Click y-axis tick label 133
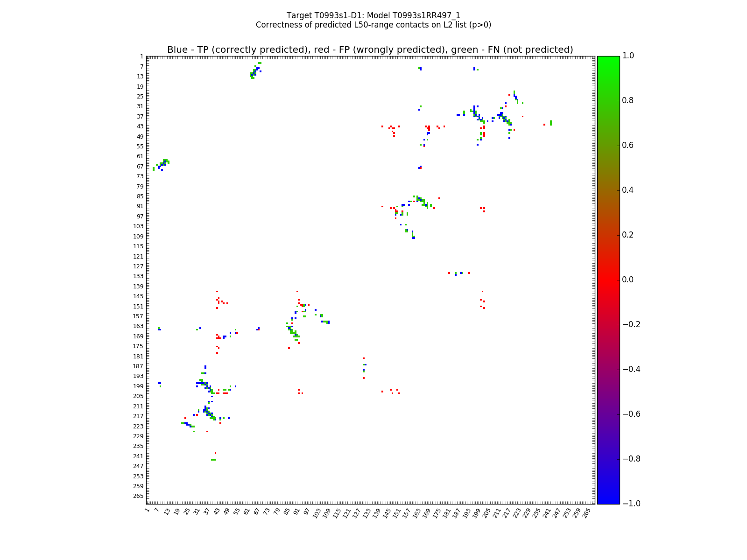The width and height of the screenshot is (747, 560). tap(138, 276)
